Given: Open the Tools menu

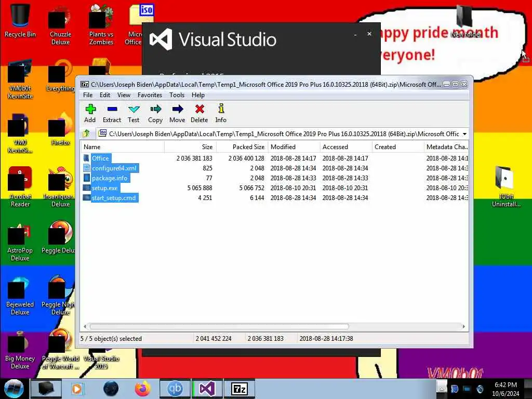Looking at the screenshot, I should pyautogui.click(x=177, y=95).
